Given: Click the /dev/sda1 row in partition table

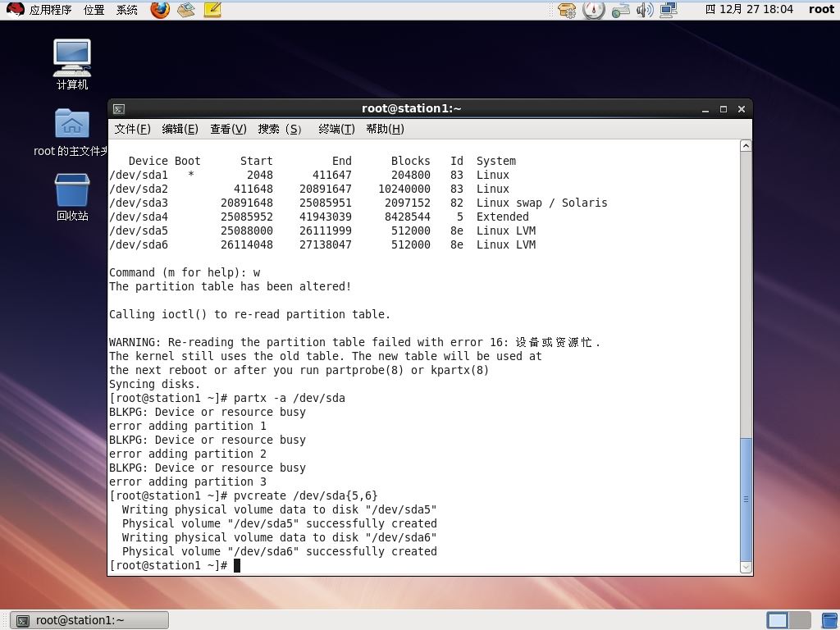Looking at the screenshot, I should pyautogui.click(x=309, y=176).
